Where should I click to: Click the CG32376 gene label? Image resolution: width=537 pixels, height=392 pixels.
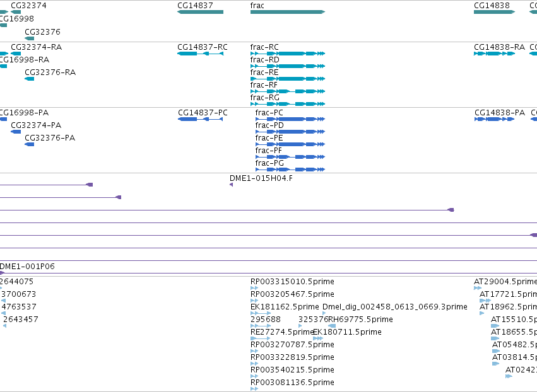[42, 32]
